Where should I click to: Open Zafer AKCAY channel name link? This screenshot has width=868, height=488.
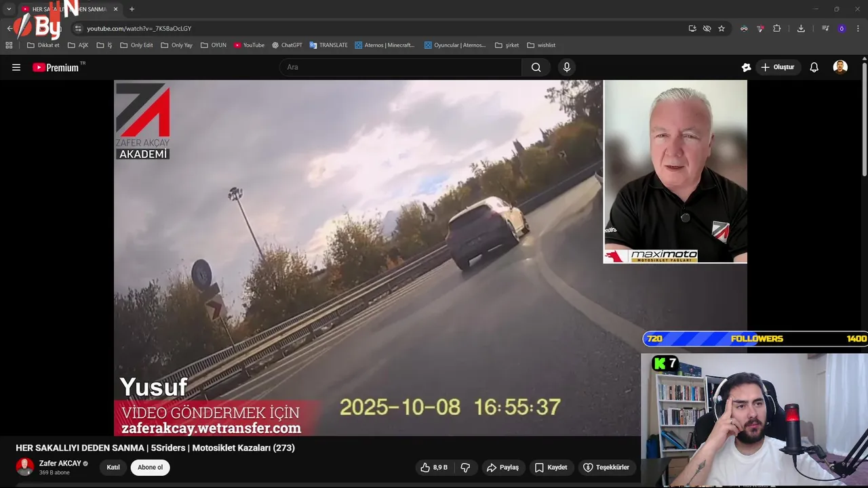coord(60,464)
